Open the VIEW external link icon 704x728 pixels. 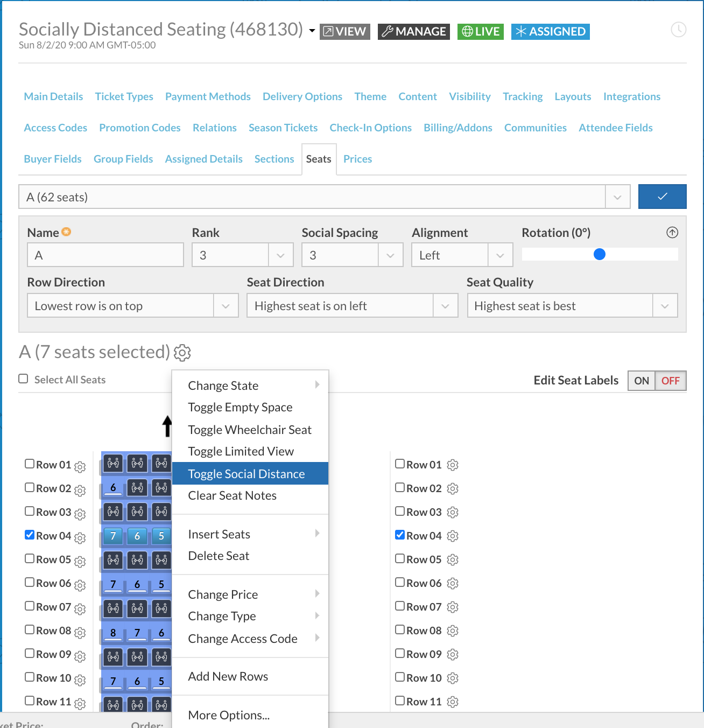tap(329, 31)
